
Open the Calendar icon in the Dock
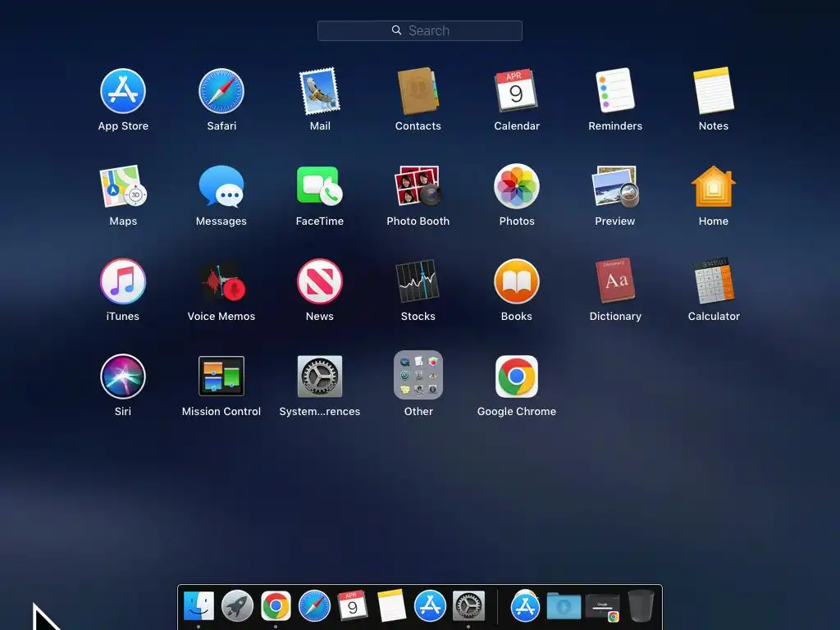pyautogui.click(x=353, y=605)
